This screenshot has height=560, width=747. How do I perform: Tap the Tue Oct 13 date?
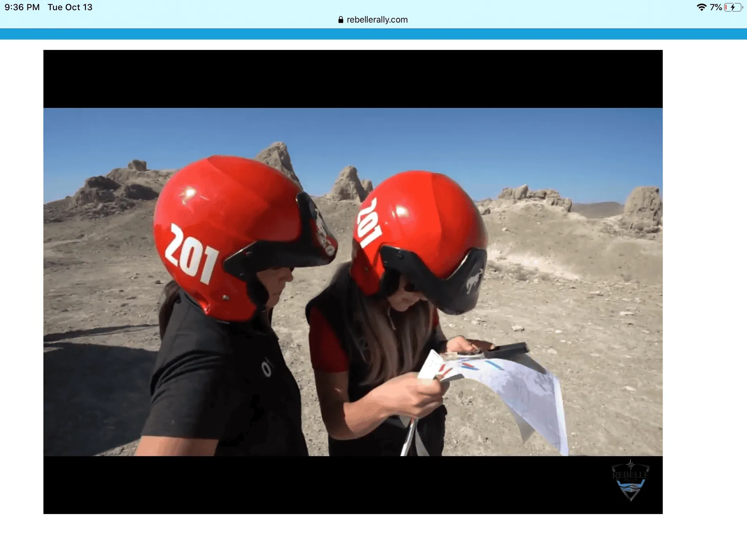(70, 7)
